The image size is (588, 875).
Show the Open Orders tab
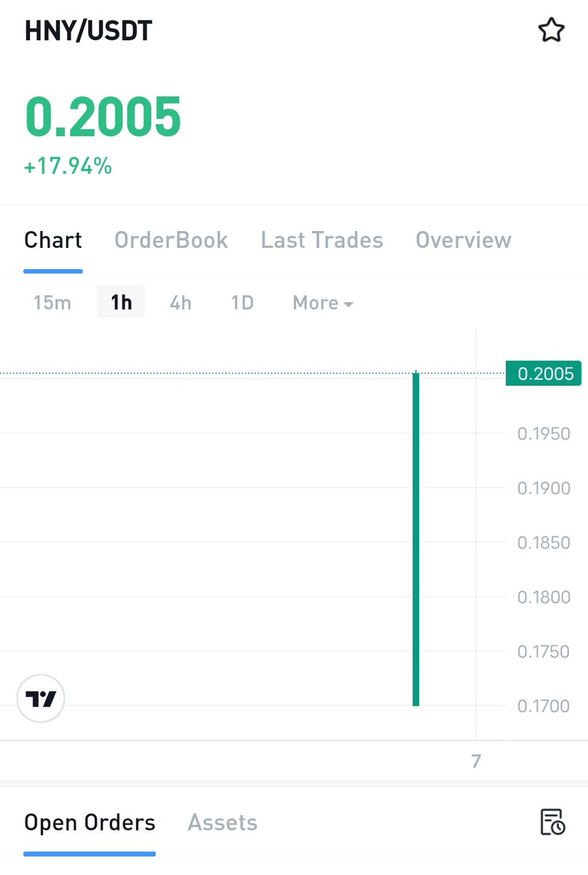[90, 822]
